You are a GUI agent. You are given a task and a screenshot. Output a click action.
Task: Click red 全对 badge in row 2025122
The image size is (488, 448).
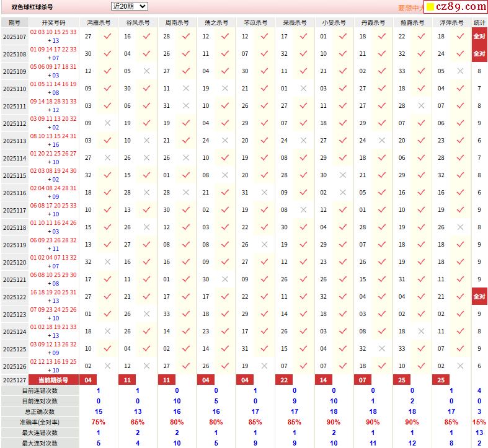coord(479,297)
